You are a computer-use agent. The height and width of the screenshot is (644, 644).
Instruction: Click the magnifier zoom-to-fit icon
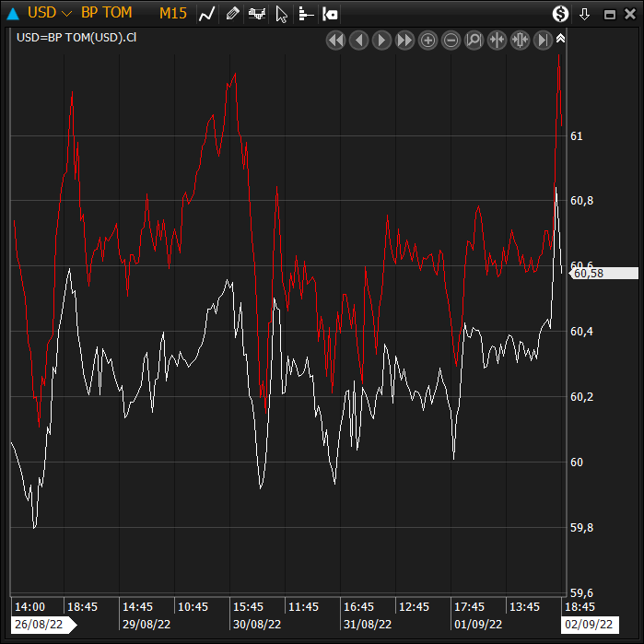tap(474, 40)
